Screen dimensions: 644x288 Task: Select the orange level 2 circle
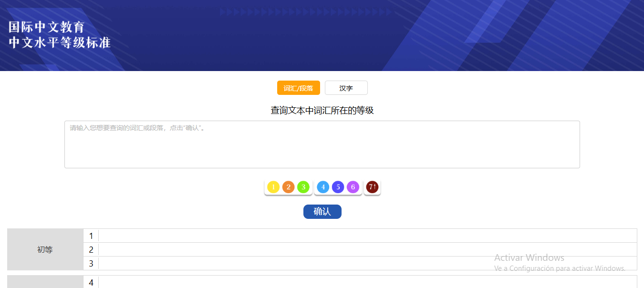pyautogui.click(x=288, y=187)
